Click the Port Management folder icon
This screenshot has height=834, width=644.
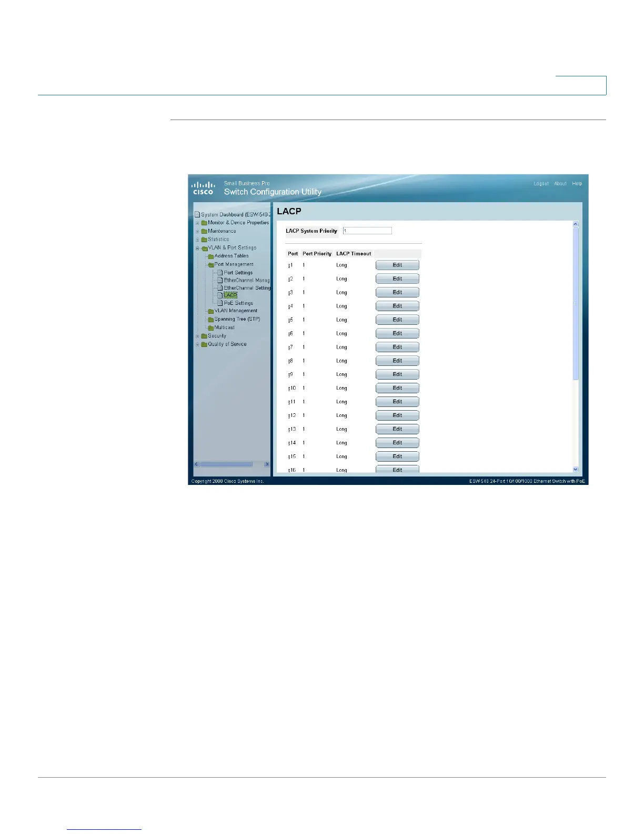coord(211,265)
